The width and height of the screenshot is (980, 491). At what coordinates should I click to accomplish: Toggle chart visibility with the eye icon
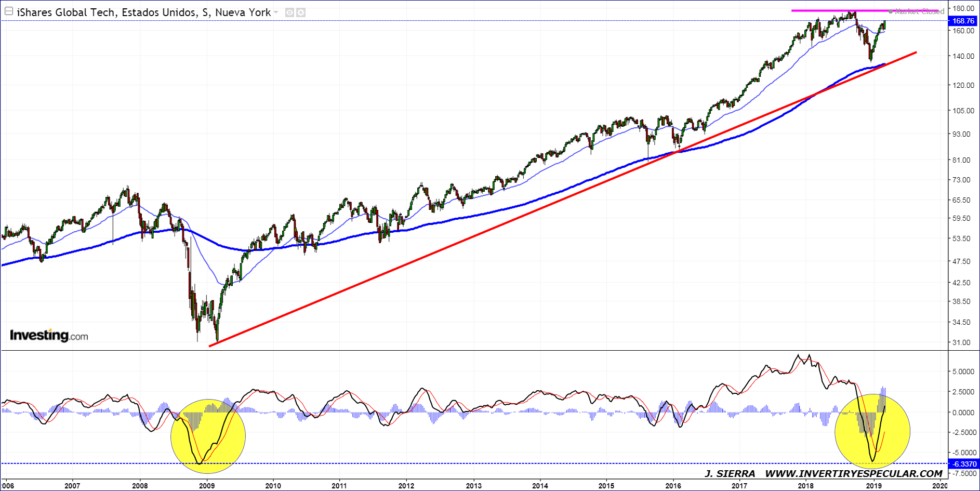point(290,12)
